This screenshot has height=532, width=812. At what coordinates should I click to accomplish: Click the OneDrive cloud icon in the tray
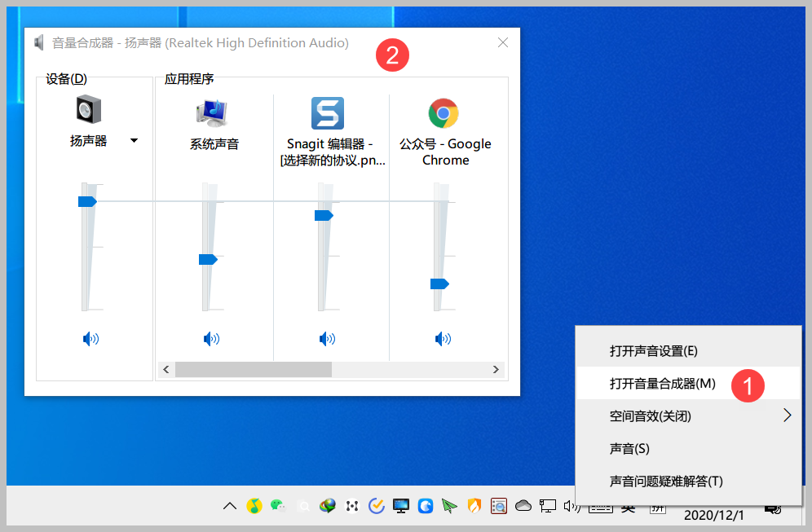tap(523, 506)
